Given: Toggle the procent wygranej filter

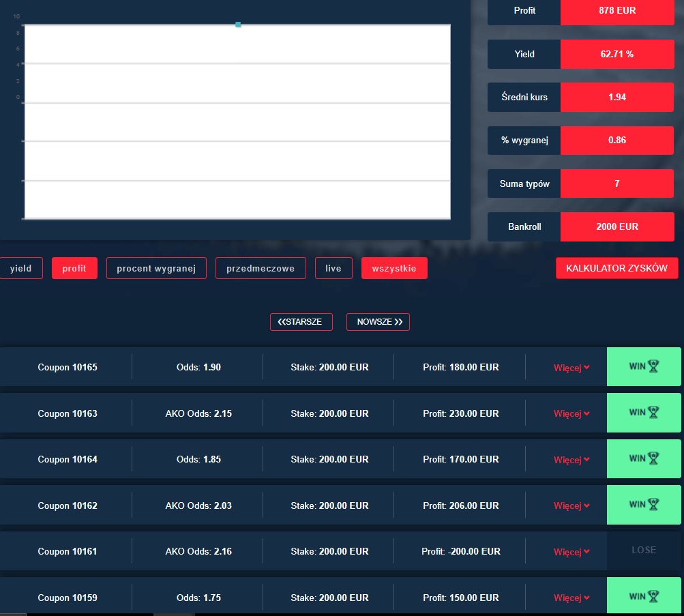Looking at the screenshot, I should click(x=156, y=268).
